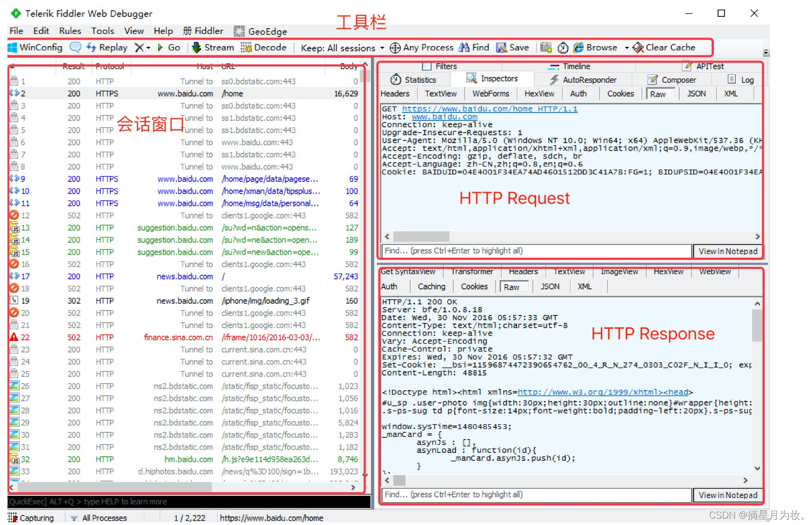The width and height of the screenshot is (812, 525).
Task: Click Clear Cache toolbar button
Action: (x=664, y=47)
